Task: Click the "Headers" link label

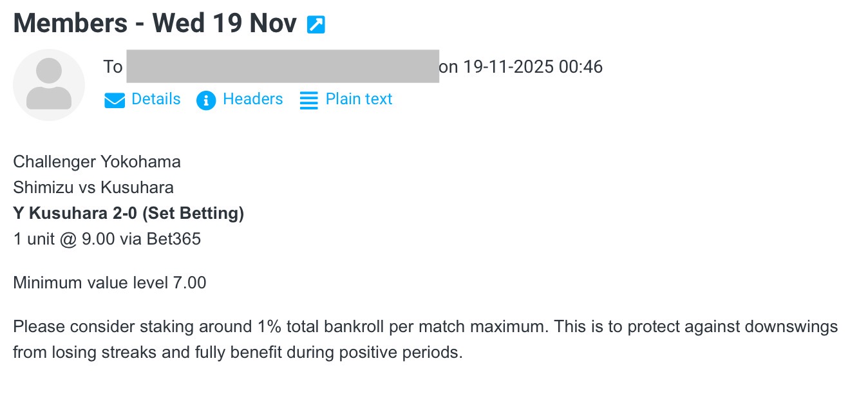Action: (x=252, y=99)
